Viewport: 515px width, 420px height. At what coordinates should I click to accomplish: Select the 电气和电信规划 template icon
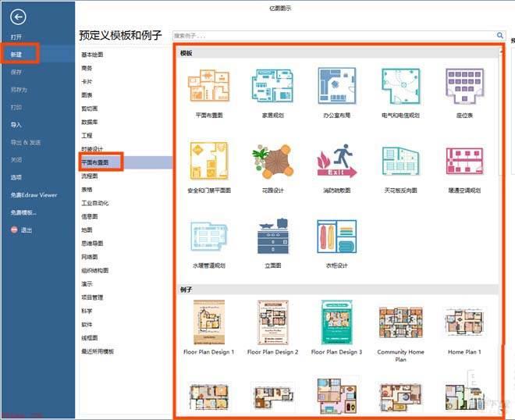(x=401, y=85)
